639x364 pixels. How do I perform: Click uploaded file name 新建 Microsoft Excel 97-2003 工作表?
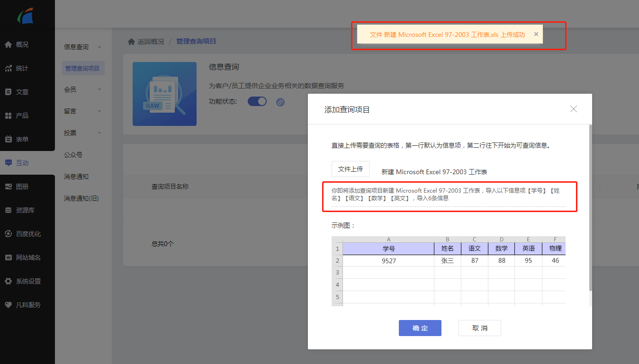click(434, 172)
